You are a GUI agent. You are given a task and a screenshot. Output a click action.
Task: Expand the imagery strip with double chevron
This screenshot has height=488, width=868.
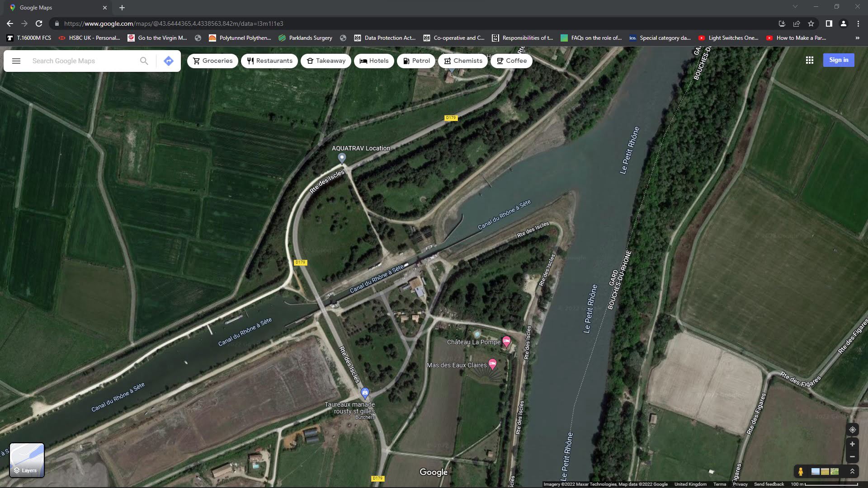[852, 471]
